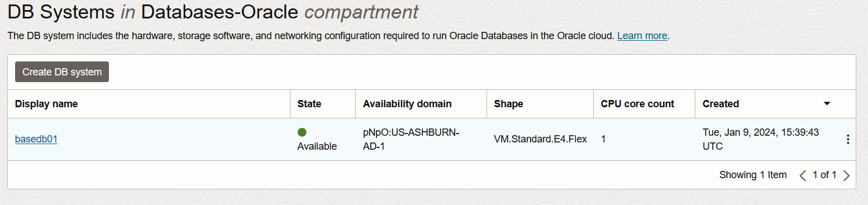The image size is (868, 205).
Task: Select the VM.Standard.E4.Flex shape cell
Action: pos(540,139)
